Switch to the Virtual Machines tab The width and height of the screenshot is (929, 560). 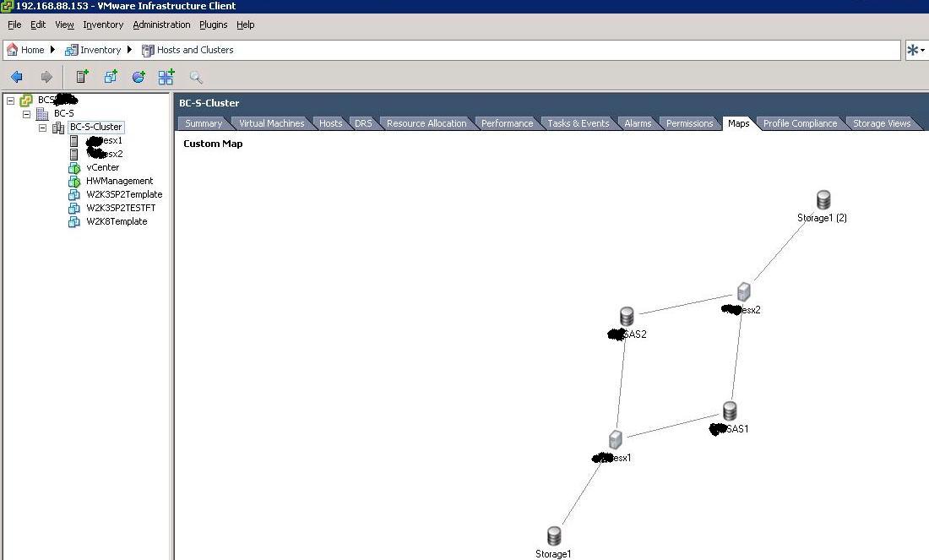click(x=271, y=123)
